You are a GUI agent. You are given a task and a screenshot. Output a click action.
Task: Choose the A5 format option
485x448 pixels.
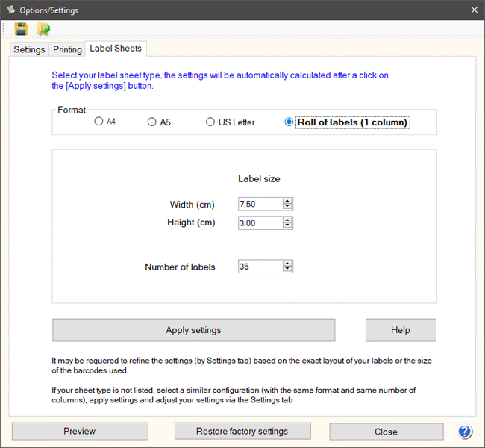[x=159, y=122]
